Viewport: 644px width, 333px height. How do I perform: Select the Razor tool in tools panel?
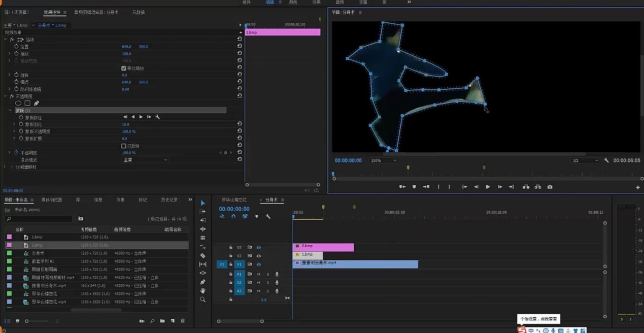[202, 255]
